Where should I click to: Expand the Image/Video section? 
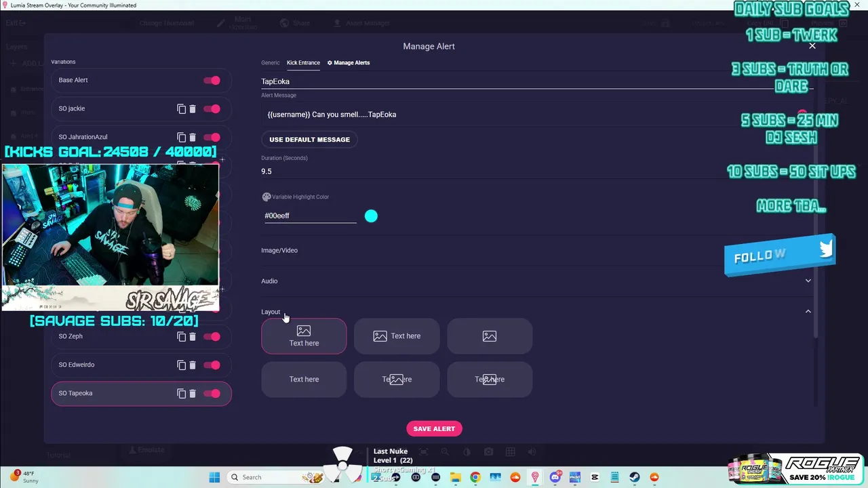click(x=536, y=250)
